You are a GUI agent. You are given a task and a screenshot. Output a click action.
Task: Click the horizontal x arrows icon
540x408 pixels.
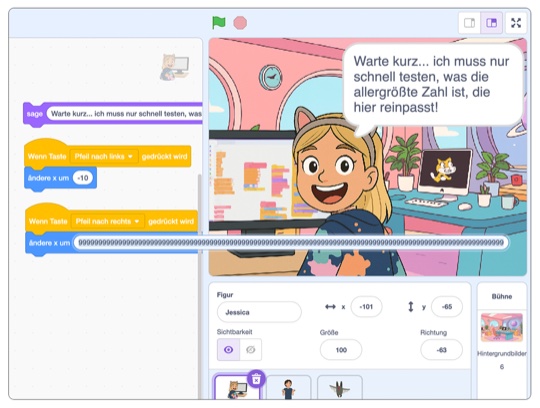330,306
